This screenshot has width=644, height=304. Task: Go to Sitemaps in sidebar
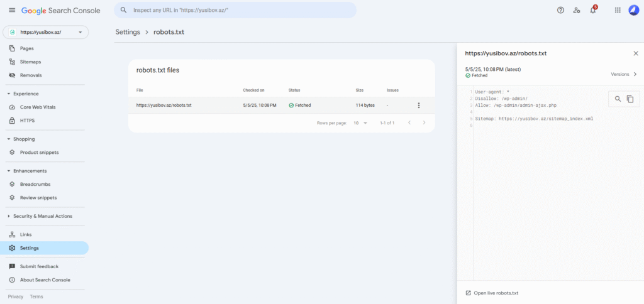[x=30, y=62]
